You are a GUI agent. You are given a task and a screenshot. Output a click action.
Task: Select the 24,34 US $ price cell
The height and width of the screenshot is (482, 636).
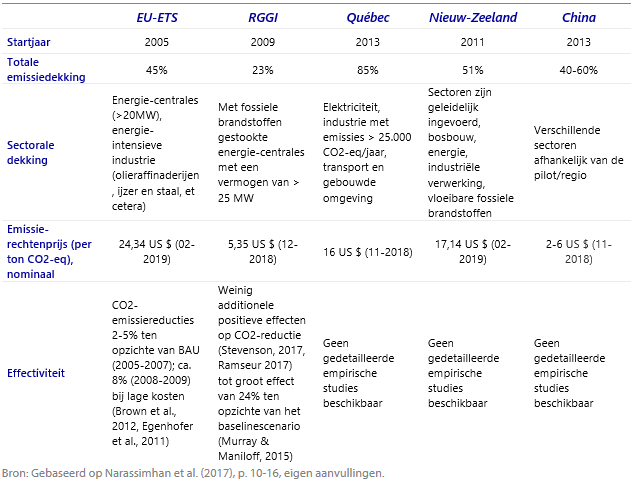[x=159, y=250]
